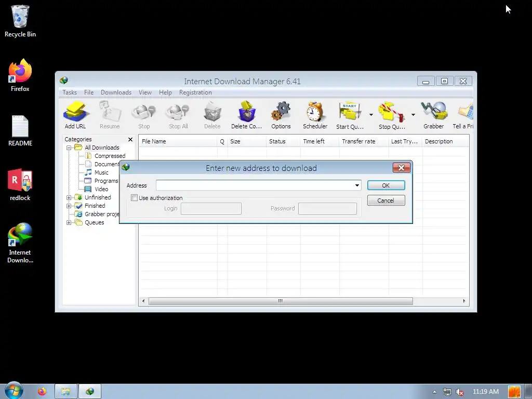532x399 pixels.
Task: Expand the Queues tree node
Action: [69, 222]
